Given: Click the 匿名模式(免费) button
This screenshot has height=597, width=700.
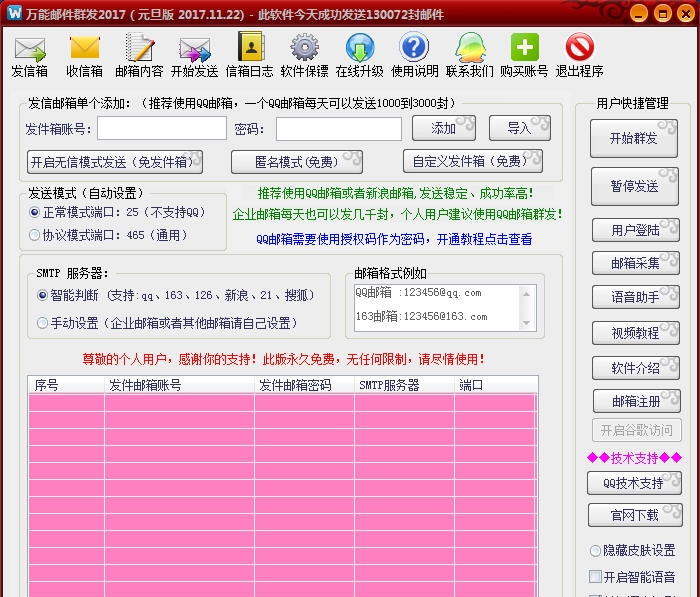Looking at the screenshot, I should click(x=296, y=162).
